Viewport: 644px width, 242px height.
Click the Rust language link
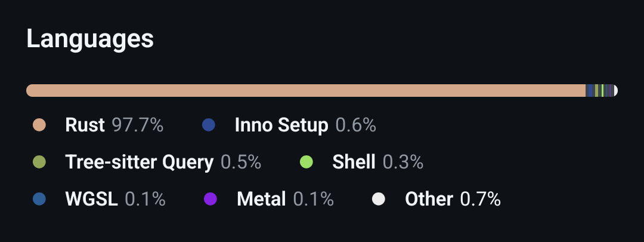coord(85,125)
